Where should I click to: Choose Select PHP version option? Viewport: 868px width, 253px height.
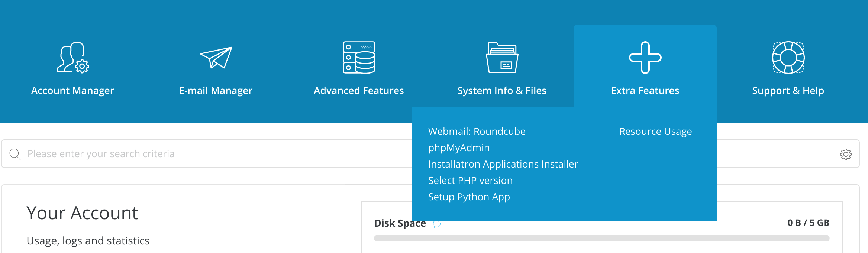(x=470, y=181)
